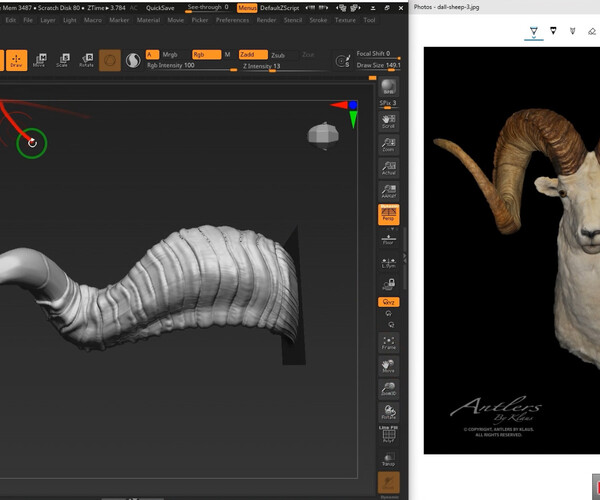Adjust the Draw Size slider
This screenshot has width=600, height=500.
(x=378, y=66)
